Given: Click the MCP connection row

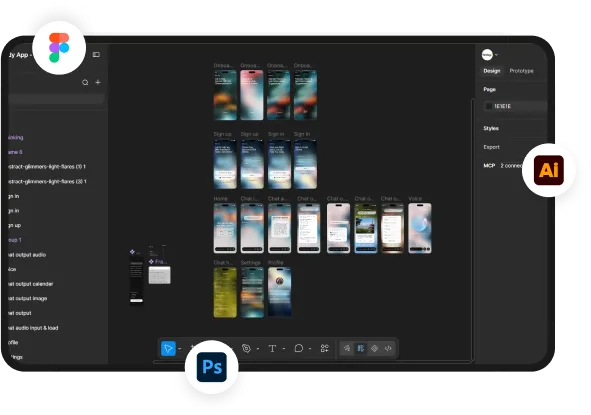Looking at the screenshot, I should (x=503, y=165).
